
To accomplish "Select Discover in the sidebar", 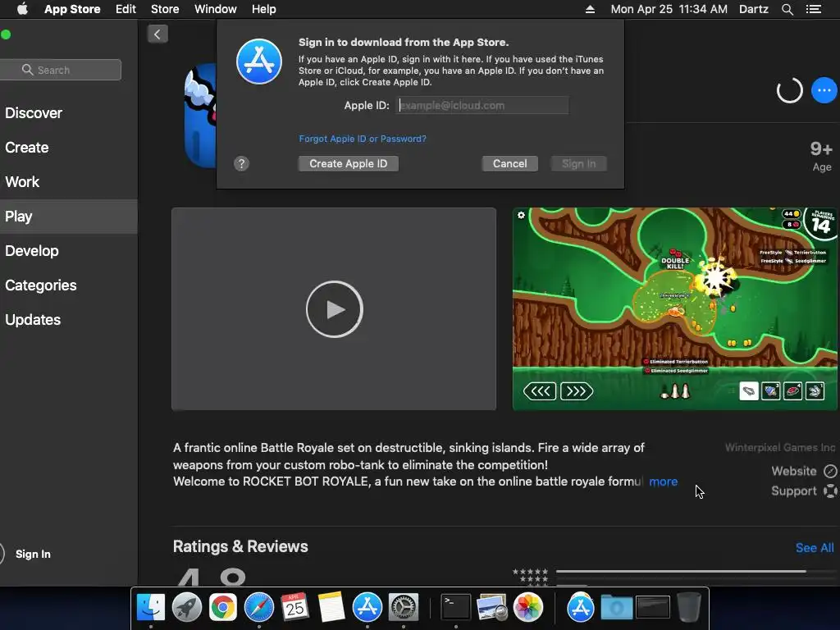I will tap(69, 113).
